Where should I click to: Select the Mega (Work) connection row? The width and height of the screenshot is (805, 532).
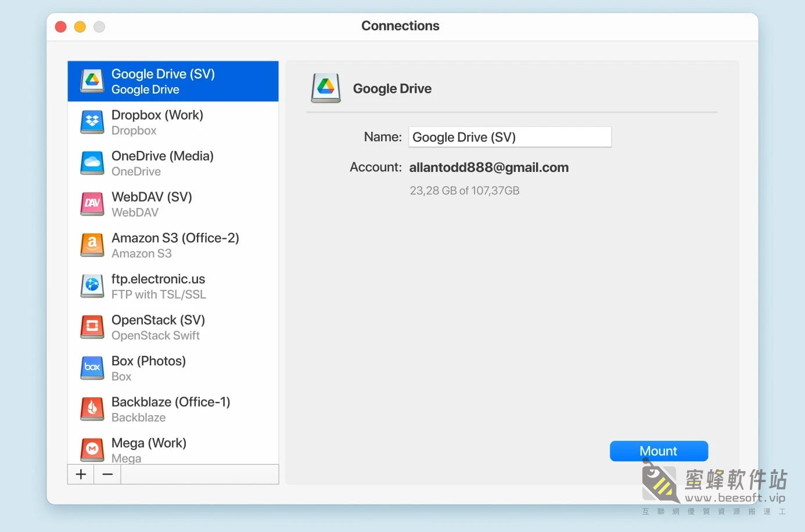pyautogui.click(x=173, y=447)
